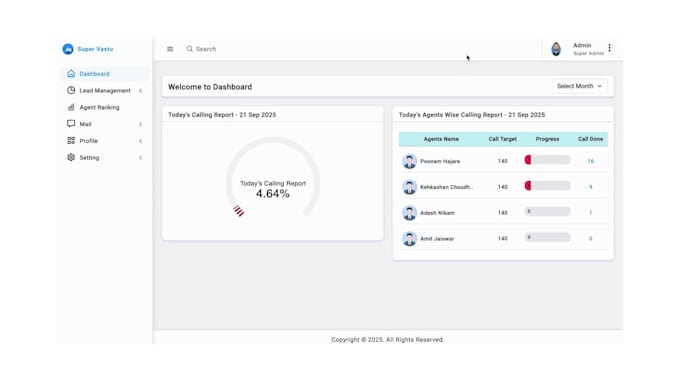
Task: Open Mail in the sidebar
Action: [104, 124]
